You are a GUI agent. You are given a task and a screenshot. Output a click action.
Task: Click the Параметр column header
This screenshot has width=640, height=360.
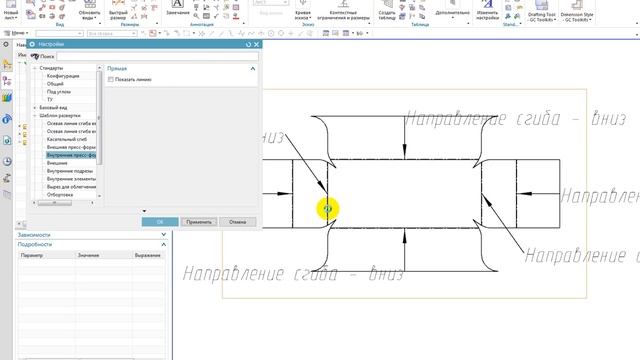click(x=47, y=256)
